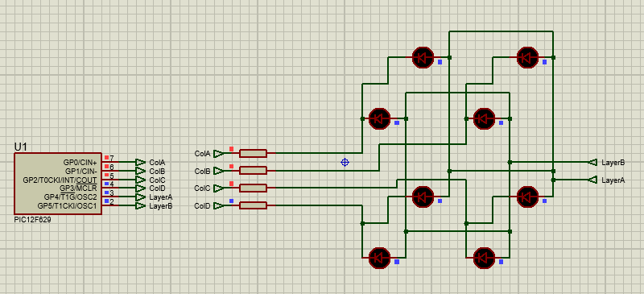
Task: Click the blue crosshair marker on the sheet
Action: [x=345, y=163]
